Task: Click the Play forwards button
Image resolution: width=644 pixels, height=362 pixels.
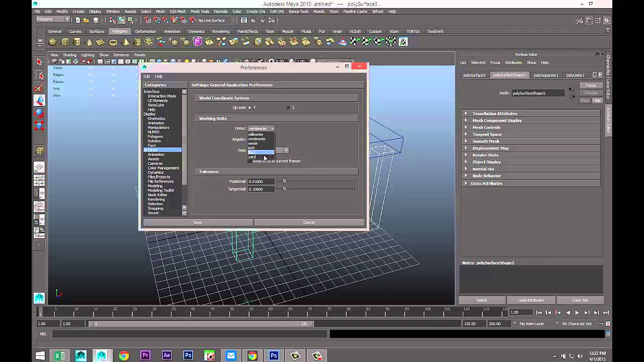Action: 577,313
